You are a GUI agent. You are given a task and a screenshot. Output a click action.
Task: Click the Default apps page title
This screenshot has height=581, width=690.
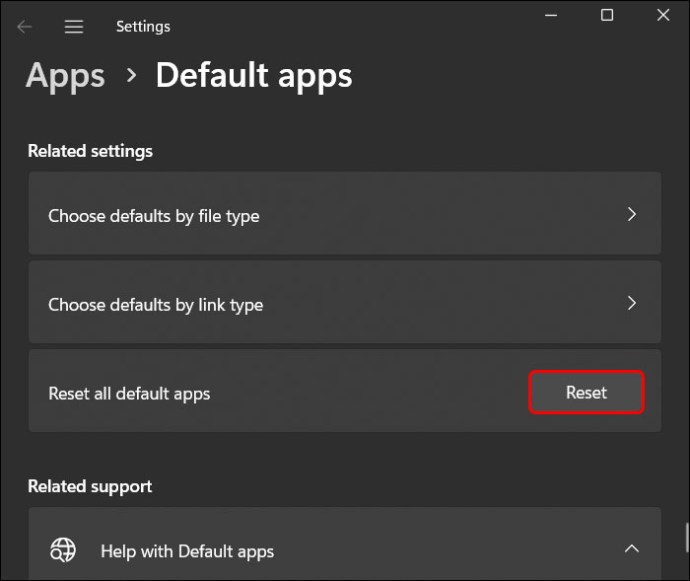[x=253, y=76]
